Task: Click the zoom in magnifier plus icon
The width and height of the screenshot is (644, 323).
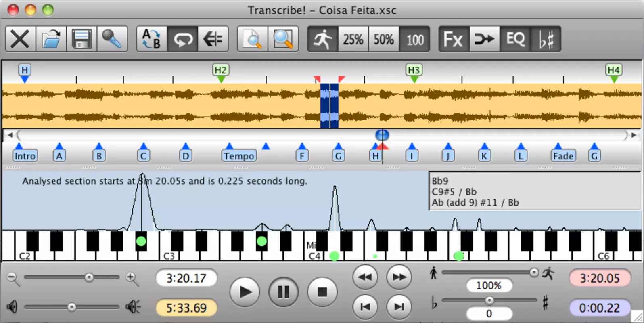Action: tap(132, 278)
